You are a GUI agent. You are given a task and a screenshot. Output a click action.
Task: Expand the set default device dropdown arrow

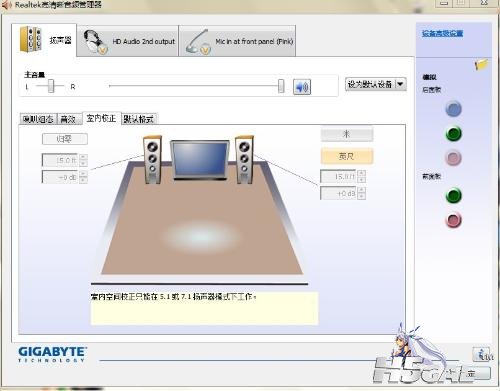click(401, 84)
